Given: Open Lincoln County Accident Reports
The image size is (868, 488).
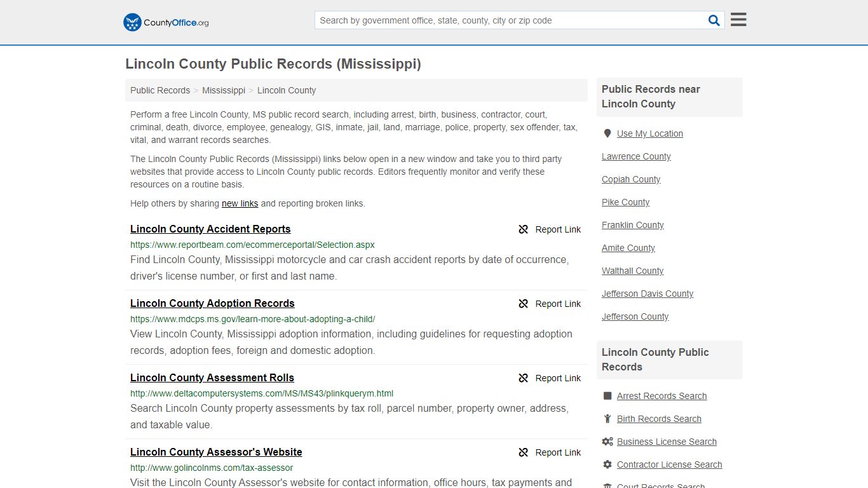Looking at the screenshot, I should (x=210, y=229).
